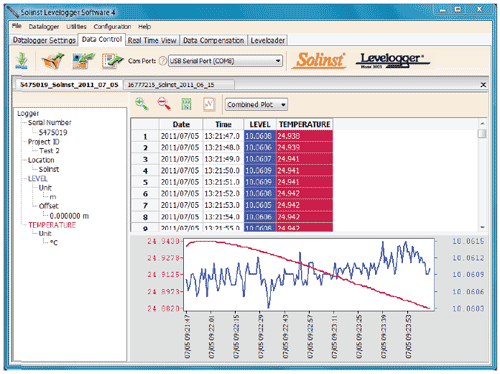Select the LEVEL node in logger tree
Screen dimensions: 500x374
[x=37, y=179]
